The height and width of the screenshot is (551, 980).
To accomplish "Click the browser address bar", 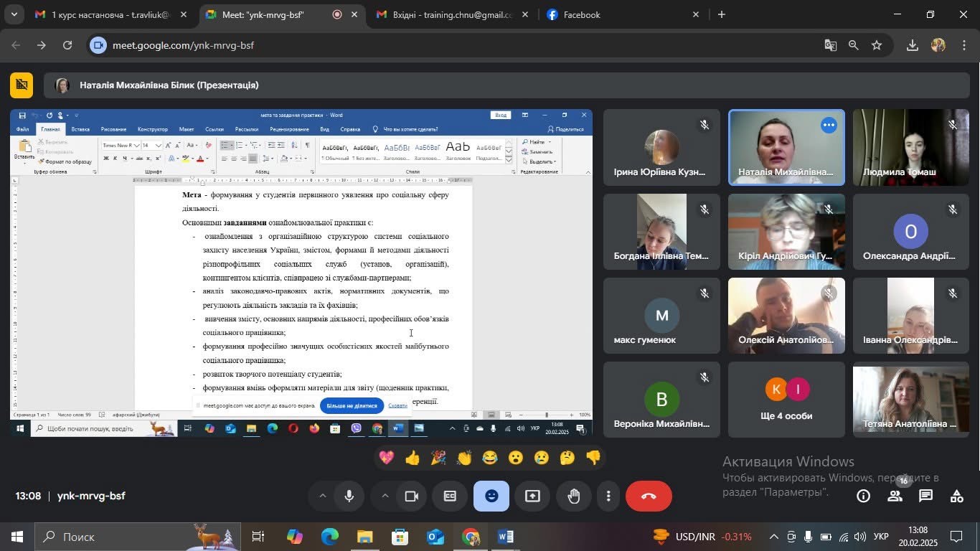I will tap(459, 45).
